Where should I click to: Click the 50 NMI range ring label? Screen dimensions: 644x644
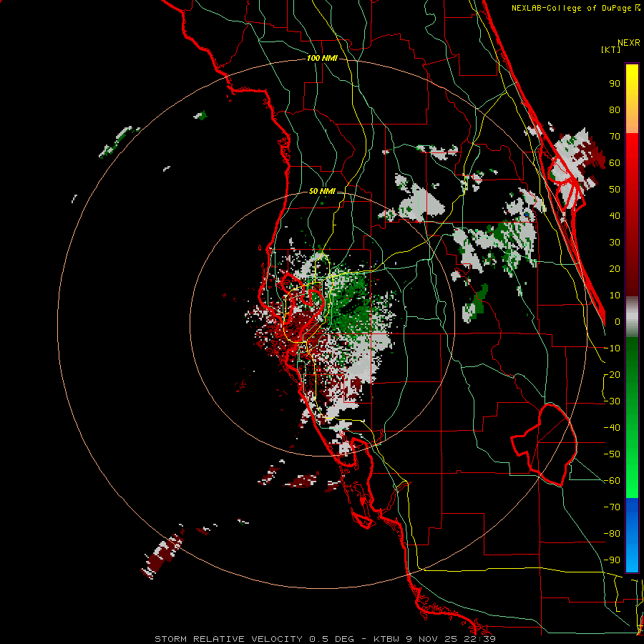coord(322,191)
